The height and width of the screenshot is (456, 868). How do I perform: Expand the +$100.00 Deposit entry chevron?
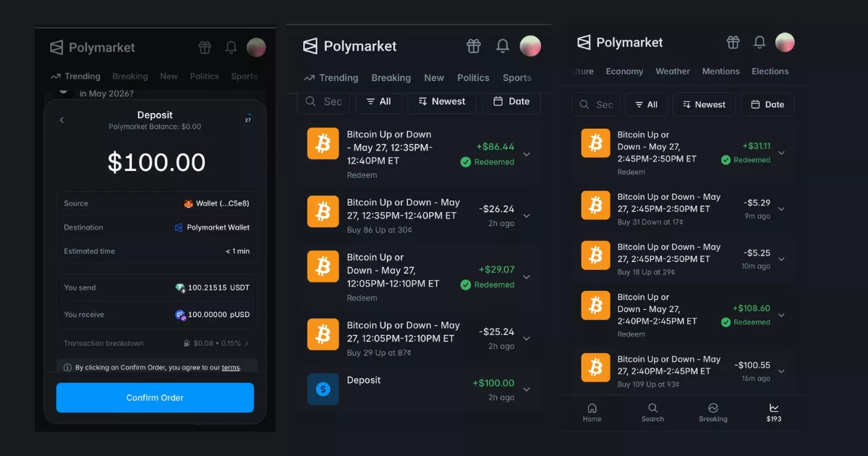coord(527,389)
